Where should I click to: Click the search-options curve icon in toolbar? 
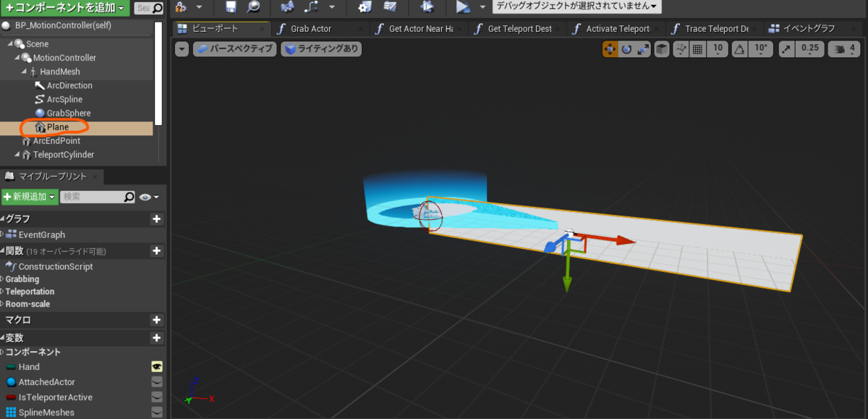[x=312, y=7]
